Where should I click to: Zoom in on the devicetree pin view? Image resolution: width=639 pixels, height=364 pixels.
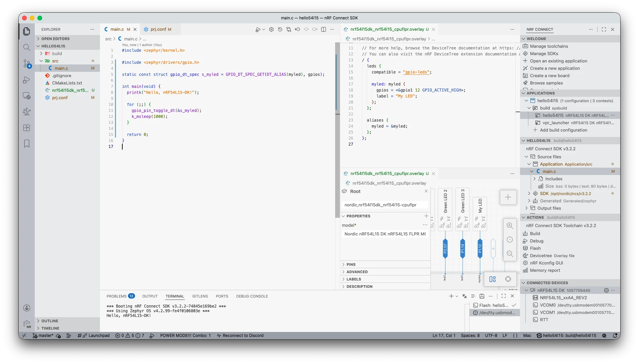(510, 226)
